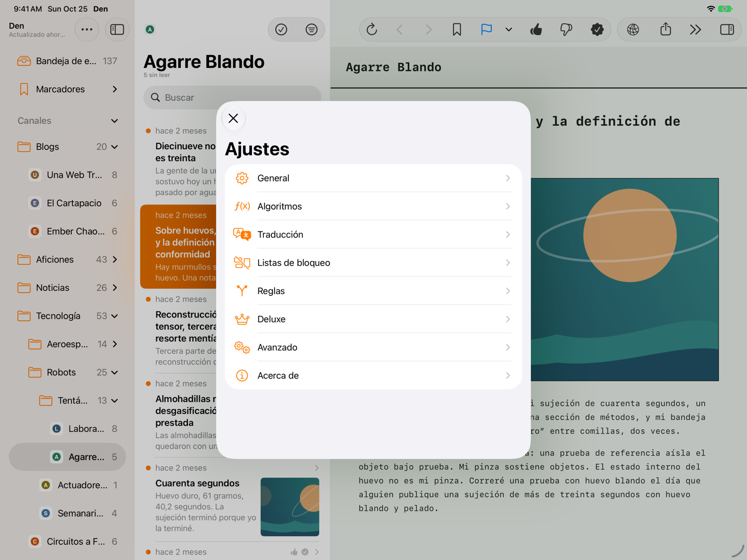Like the article with thumbs up
The width and height of the screenshot is (747, 560).
pyautogui.click(x=536, y=29)
